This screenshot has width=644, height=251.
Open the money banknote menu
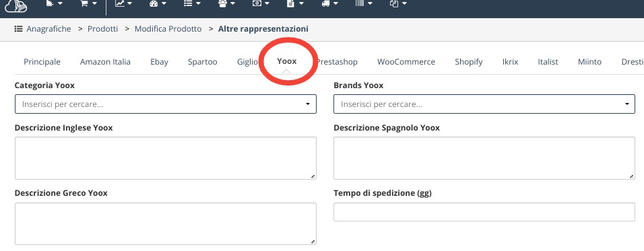(261, 3)
